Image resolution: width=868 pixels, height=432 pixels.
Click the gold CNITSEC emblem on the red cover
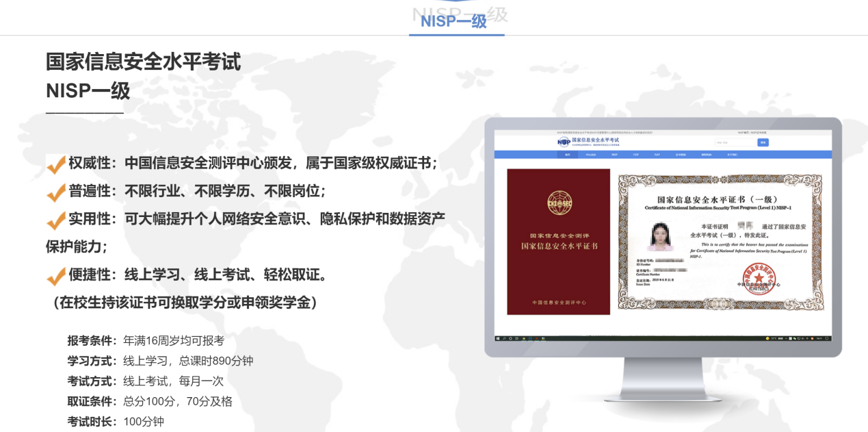click(x=558, y=203)
